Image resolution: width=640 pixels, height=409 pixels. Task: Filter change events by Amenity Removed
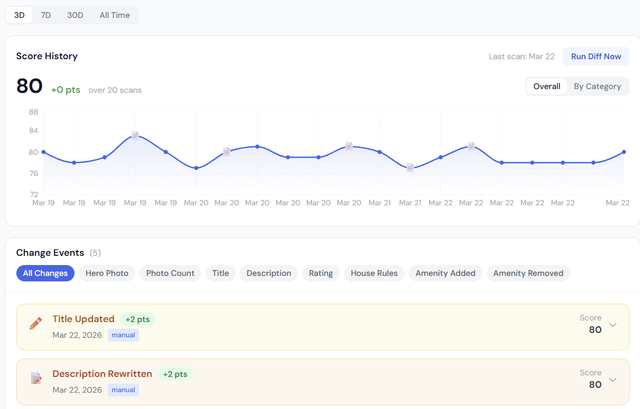click(528, 273)
